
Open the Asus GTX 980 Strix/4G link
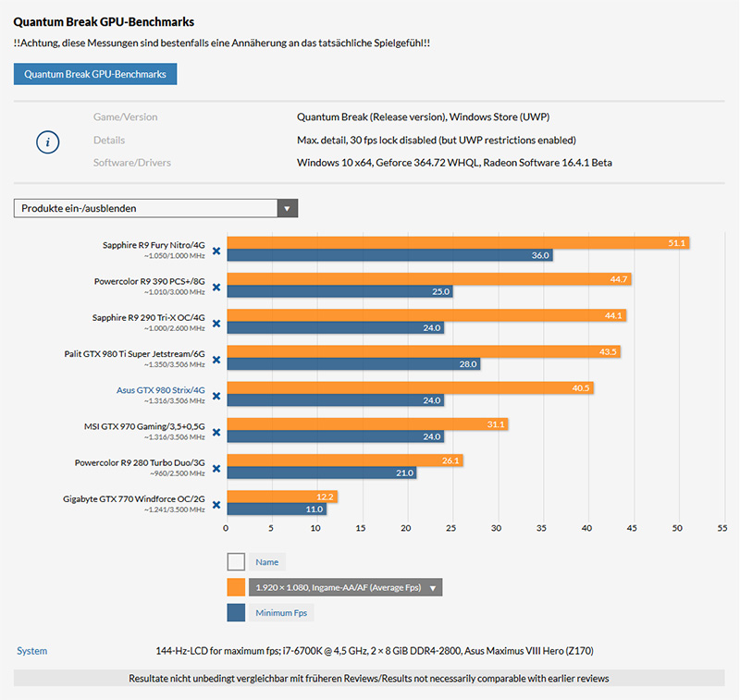coord(160,390)
